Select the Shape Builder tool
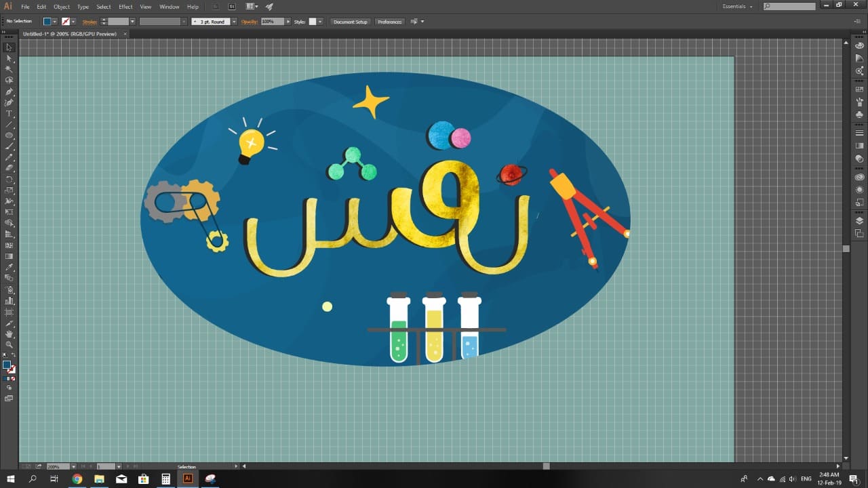 (9, 223)
